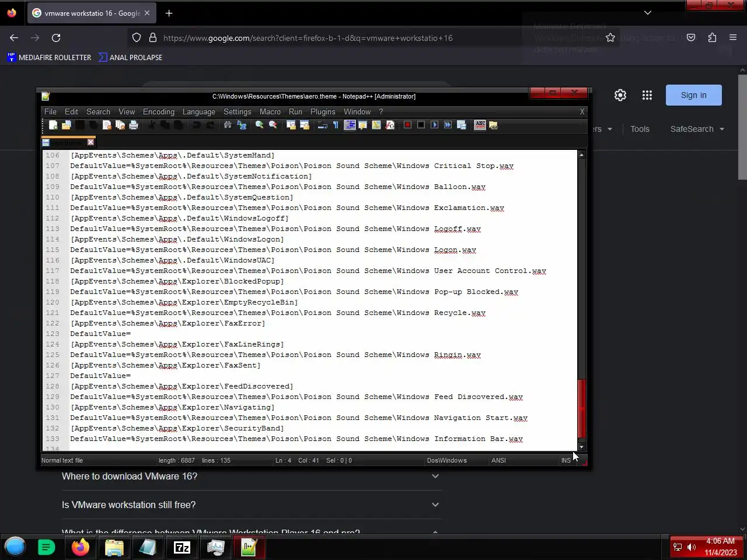Open the Settings menu in Notepad++
Viewport: 747px width, 560px height.
[237, 111]
